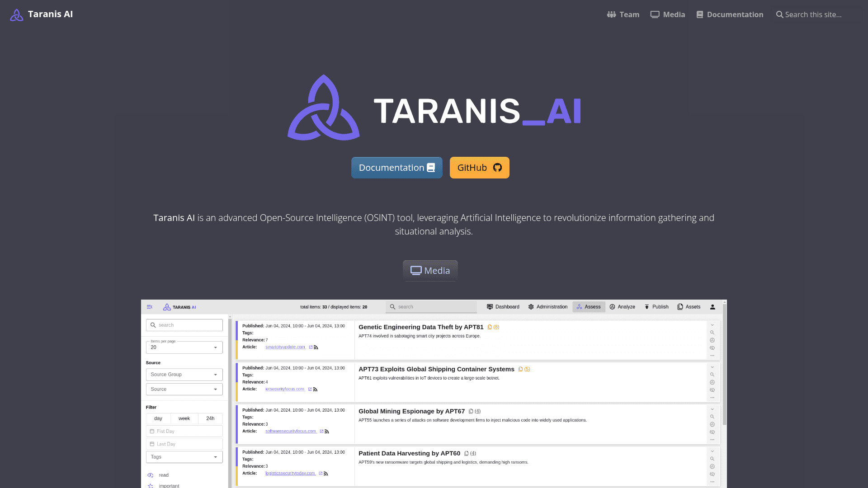Open the user account icon in the app bar

pos(712,307)
